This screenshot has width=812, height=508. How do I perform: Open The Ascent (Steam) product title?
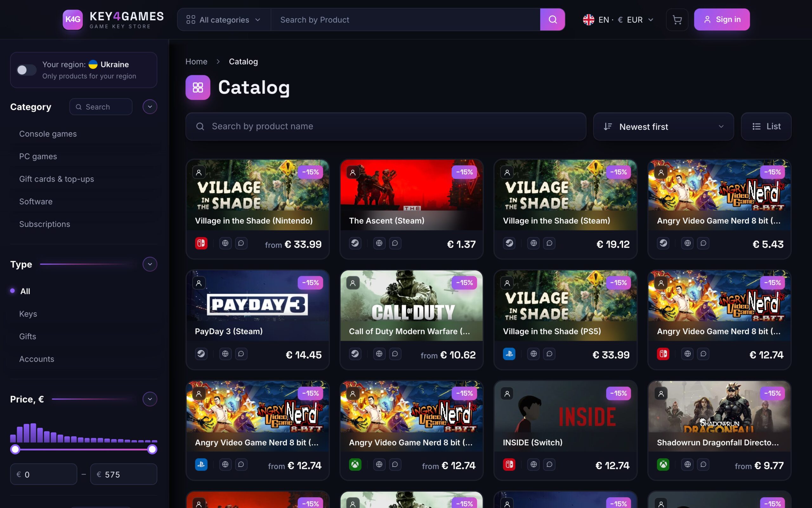tap(387, 221)
